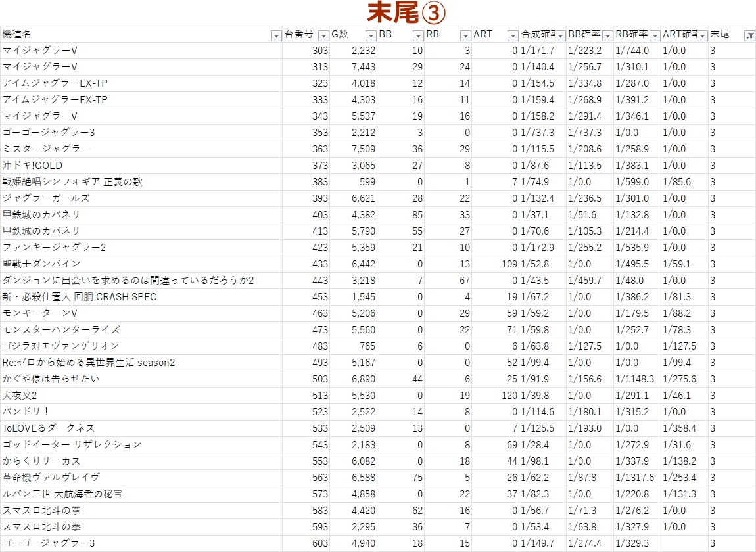The height and width of the screenshot is (552, 756).
Task: Select G数 cell 7,443
Action: [354, 67]
